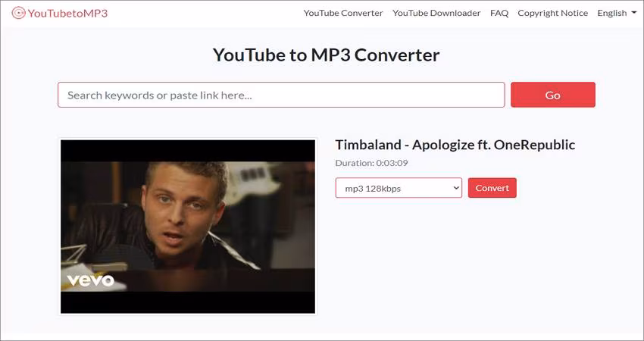Click the red Convert button
The image size is (644, 341).
492,188
